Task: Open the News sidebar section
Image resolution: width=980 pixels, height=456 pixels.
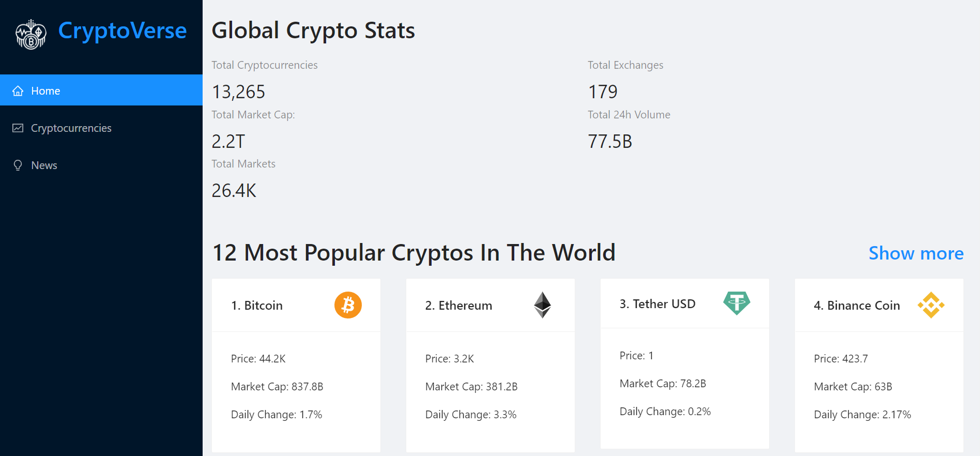Action: (44, 165)
